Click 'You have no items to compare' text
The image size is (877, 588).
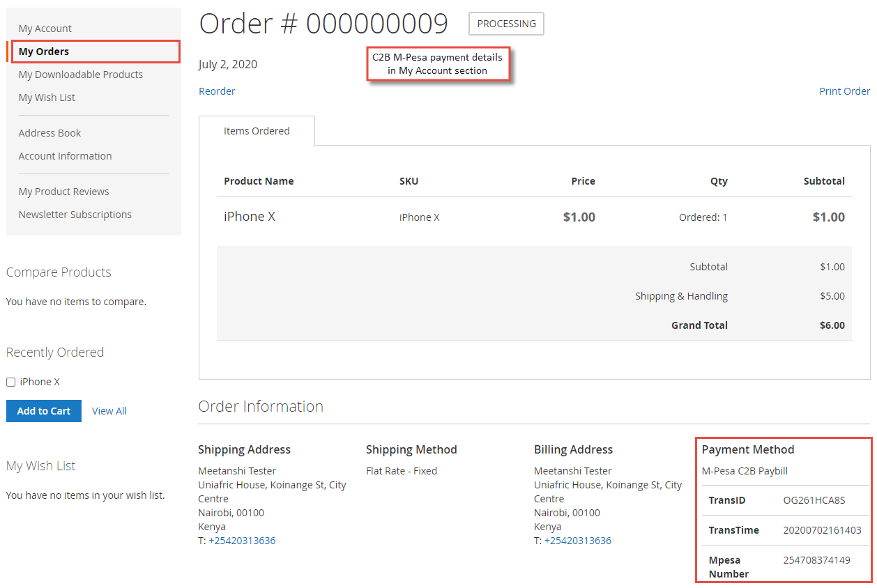click(76, 302)
